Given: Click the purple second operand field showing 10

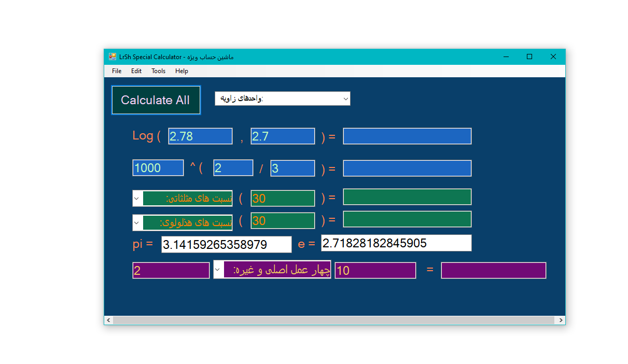Looking at the screenshot, I should click(375, 271).
